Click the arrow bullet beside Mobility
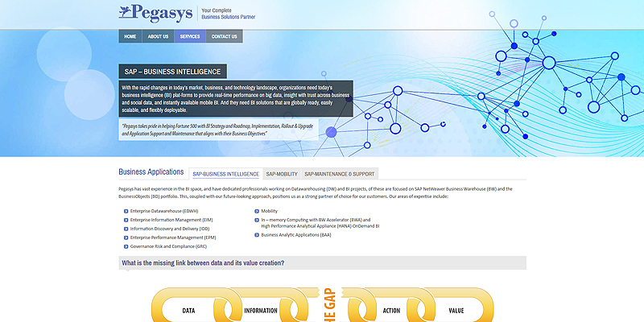 tap(257, 211)
